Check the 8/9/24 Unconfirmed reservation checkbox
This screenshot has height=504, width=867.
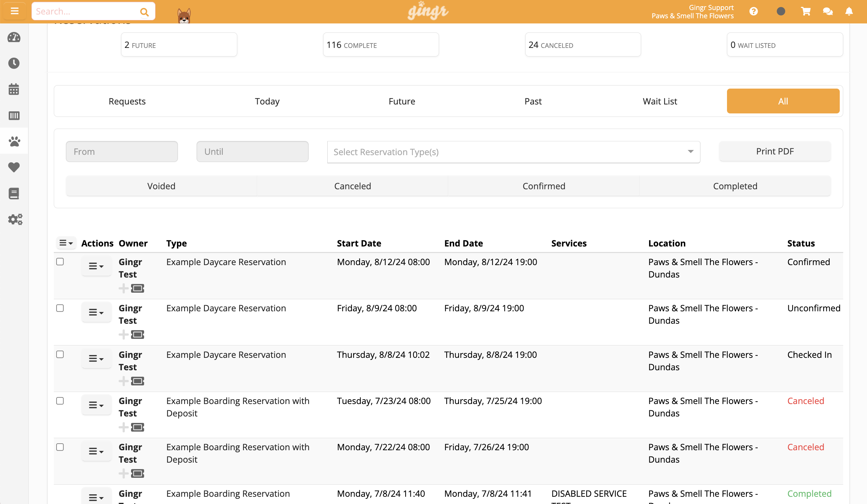60,308
